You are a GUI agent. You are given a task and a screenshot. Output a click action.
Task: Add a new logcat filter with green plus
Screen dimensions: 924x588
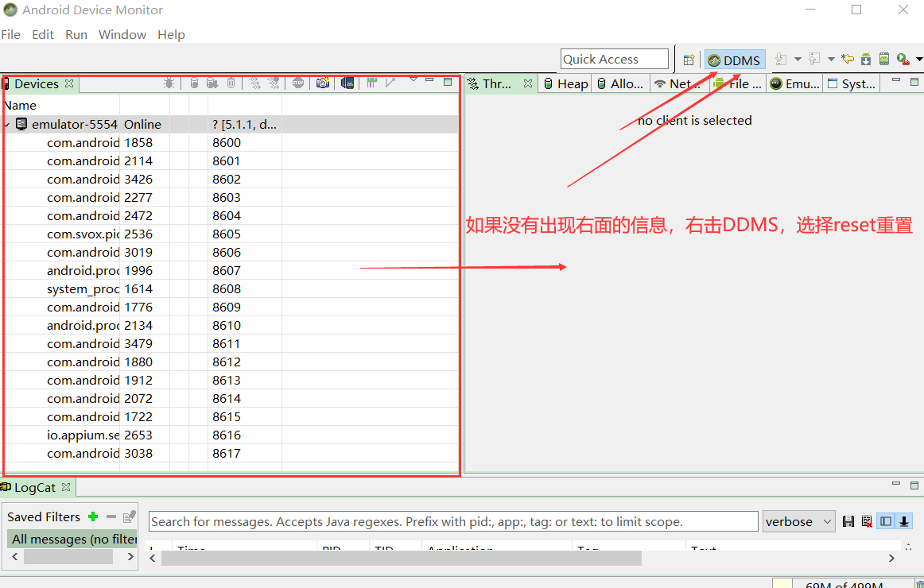92,516
